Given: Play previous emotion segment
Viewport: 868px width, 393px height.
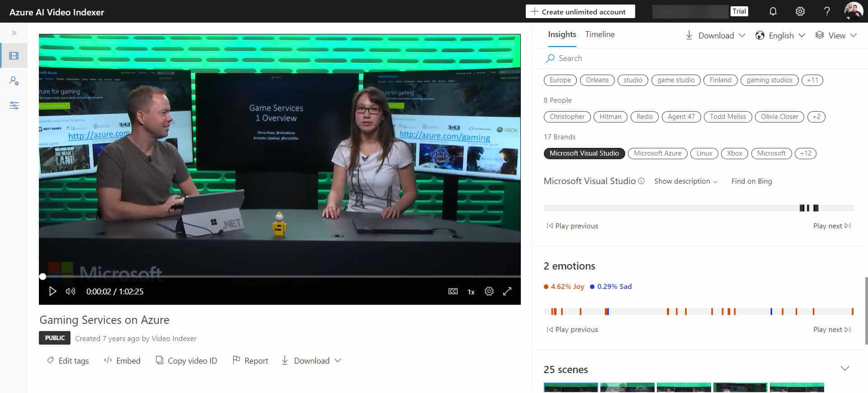Looking at the screenshot, I should (x=572, y=330).
